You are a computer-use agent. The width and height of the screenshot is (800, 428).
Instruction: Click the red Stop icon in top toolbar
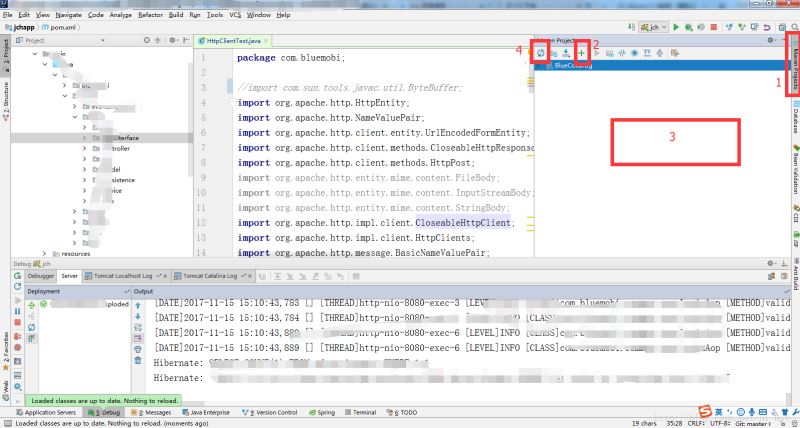712,28
